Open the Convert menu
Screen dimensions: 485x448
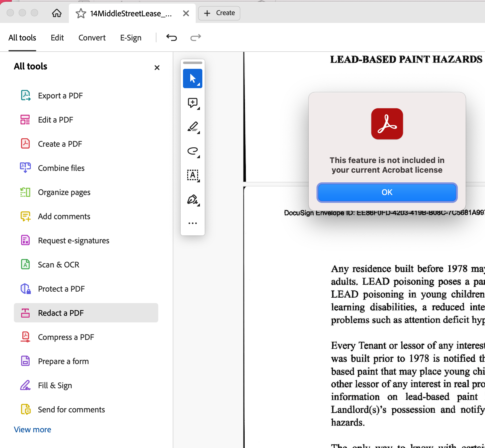92,37
